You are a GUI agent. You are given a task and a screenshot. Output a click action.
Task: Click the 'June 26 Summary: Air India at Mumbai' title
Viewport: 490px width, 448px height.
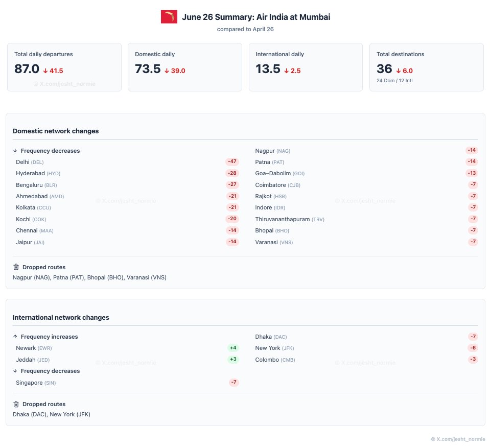(256, 17)
